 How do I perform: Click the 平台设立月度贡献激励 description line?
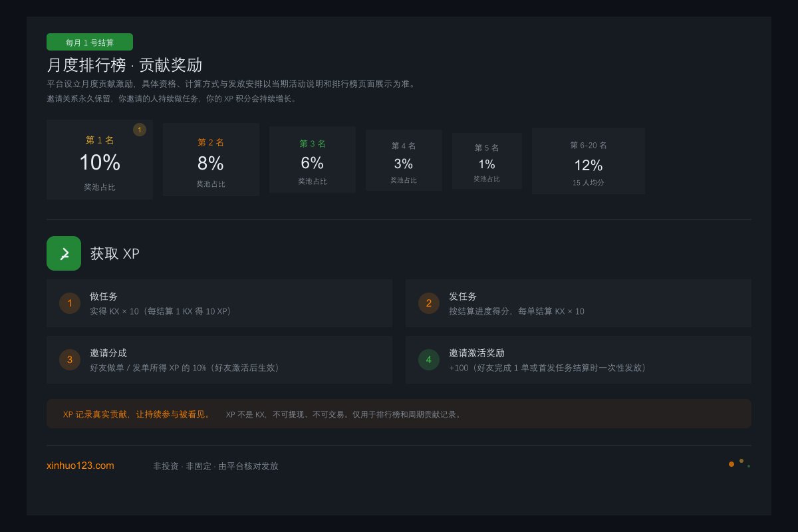pos(232,84)
